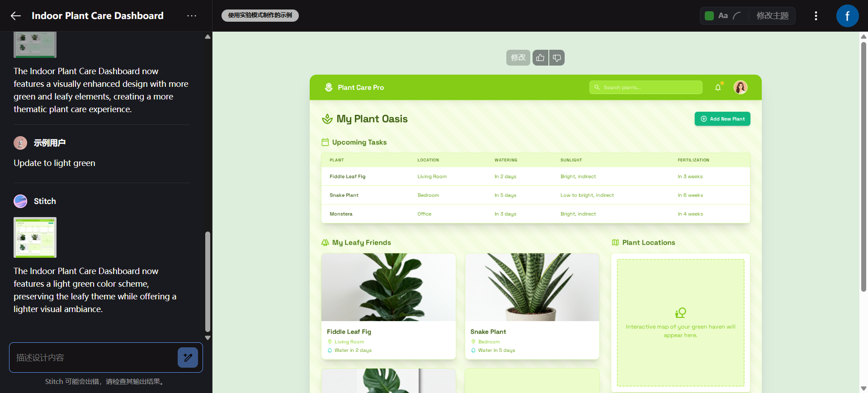868x393 pixels.
Task: Open the Snake Plant photo card
Action: point(532,287)
